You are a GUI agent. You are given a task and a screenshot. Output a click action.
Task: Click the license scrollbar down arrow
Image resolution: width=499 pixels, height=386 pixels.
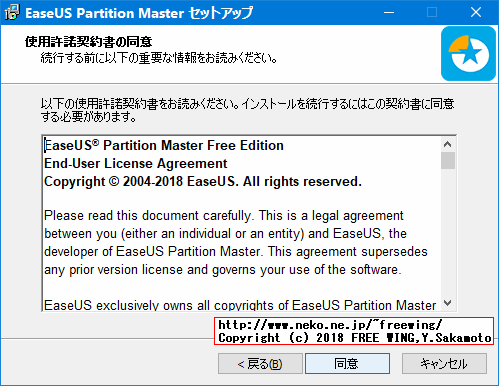pyautogui.click(x=448, y=303)
